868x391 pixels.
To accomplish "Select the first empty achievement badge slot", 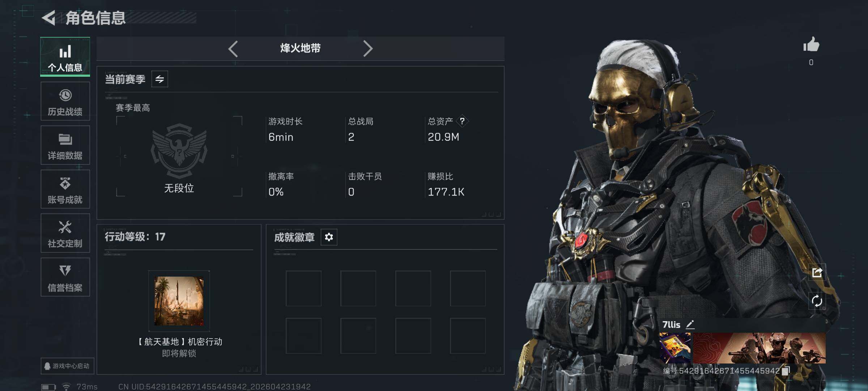I will click(x=303, y=288).
